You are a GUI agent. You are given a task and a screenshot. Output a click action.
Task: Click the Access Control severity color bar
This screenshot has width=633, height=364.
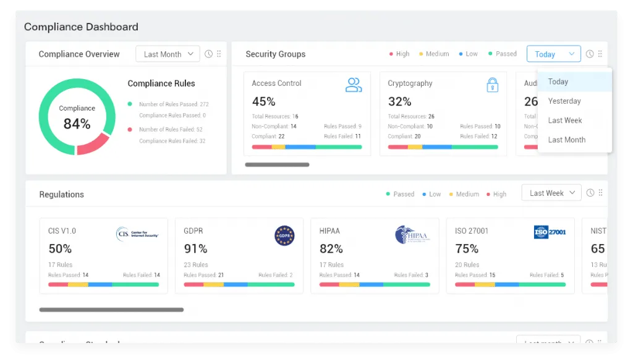(x=307, y=147)
